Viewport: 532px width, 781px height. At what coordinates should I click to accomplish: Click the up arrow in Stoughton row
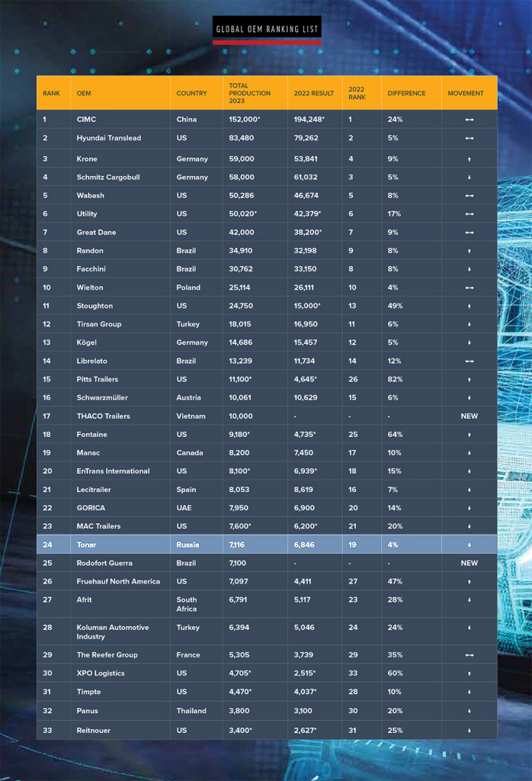pos(469,307)
